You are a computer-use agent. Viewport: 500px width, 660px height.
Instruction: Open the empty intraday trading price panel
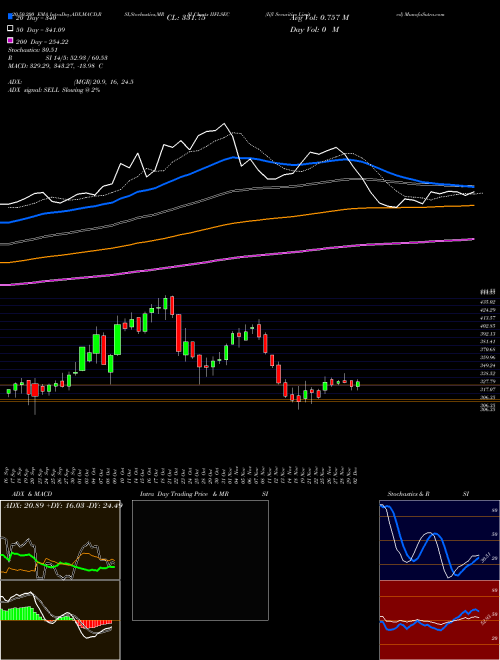[200, 560]
